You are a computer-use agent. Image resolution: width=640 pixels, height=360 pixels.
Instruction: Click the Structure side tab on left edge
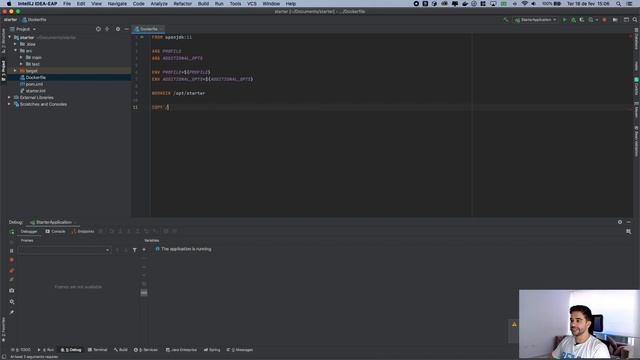click(x=4, y=42)
